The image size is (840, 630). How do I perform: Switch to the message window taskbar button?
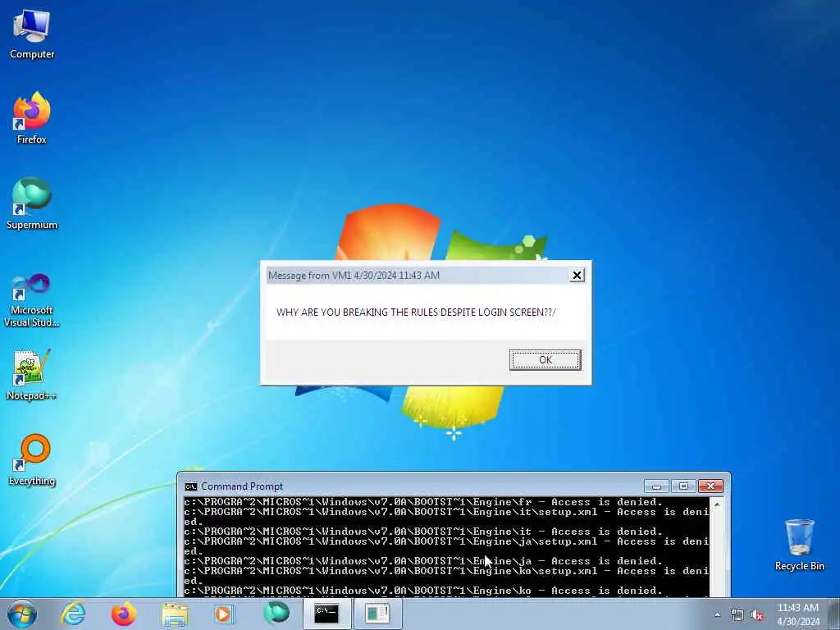pos(377,614)
